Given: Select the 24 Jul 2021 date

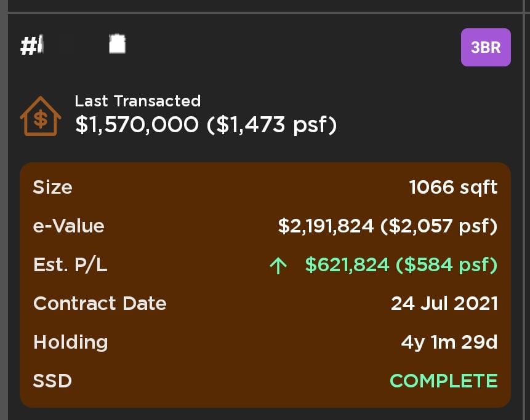Looking at the screenshot, I should coord(444,303).
